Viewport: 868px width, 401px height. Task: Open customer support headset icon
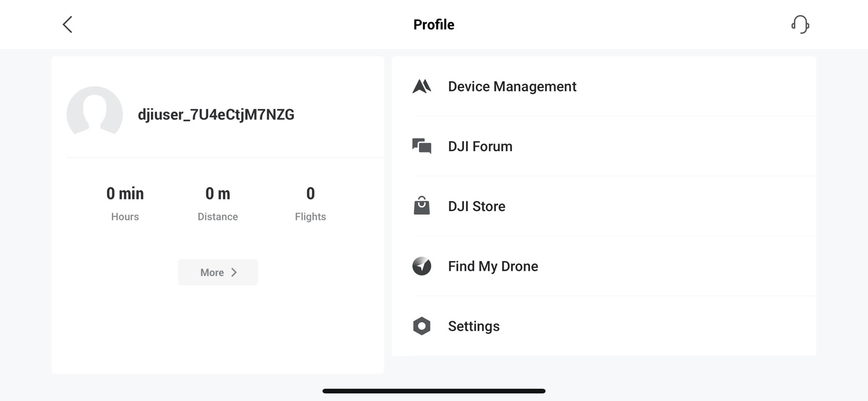pos(800,24)
